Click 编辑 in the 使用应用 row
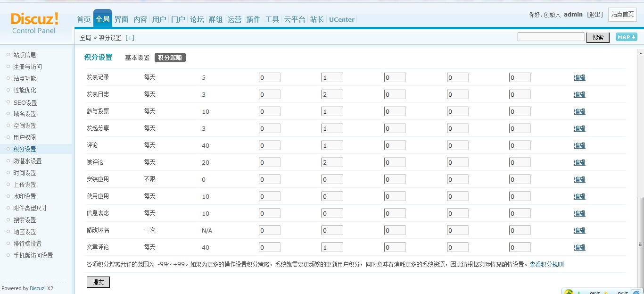 tap(579, 196)
